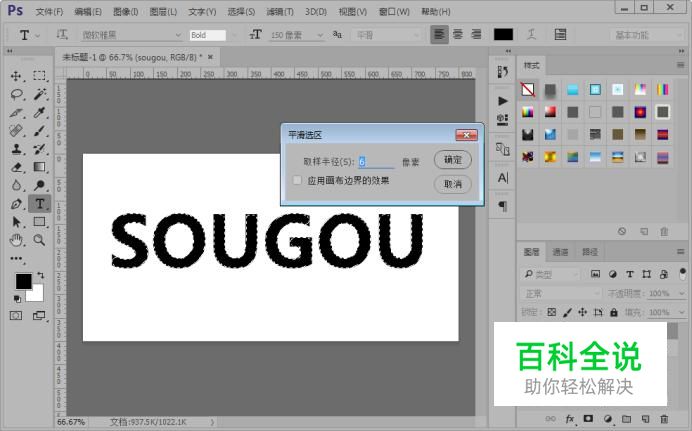Lock all layer attributes
The width and height of the screenshot is (692, 431).
pyautogui.click(x=613, y=312)
